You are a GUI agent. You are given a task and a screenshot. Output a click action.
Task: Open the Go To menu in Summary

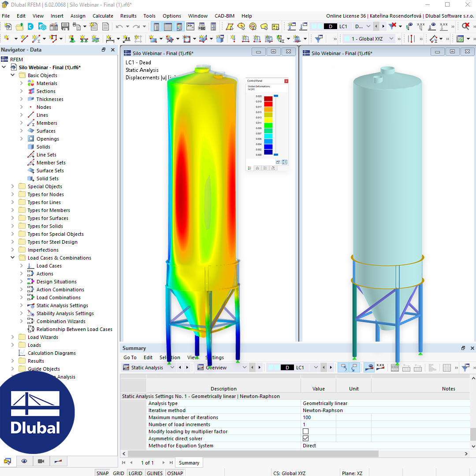(x=130, y=357)
